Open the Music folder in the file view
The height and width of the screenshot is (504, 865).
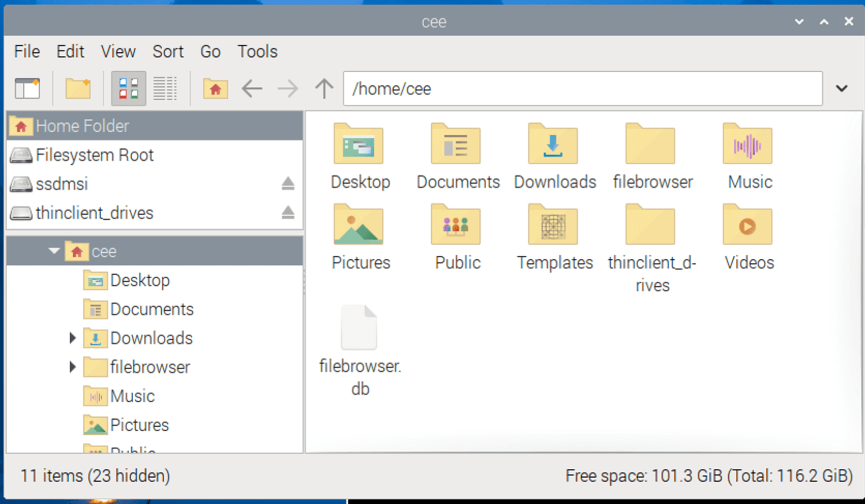pyautogui.click(x=748, y=145)
